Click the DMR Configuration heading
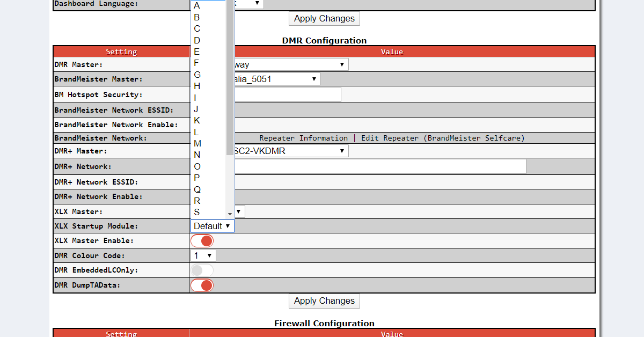Screen dimensions: 644x337 click(x=324, y=40)
